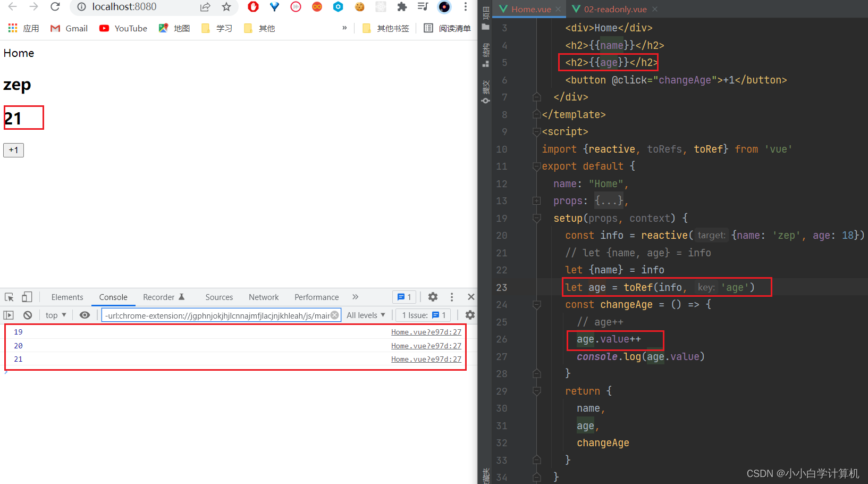Image resolution: width=868 pixels, height=484 pixels.
Task: Open Chrome three-dot menu
Action: point(466,6)
